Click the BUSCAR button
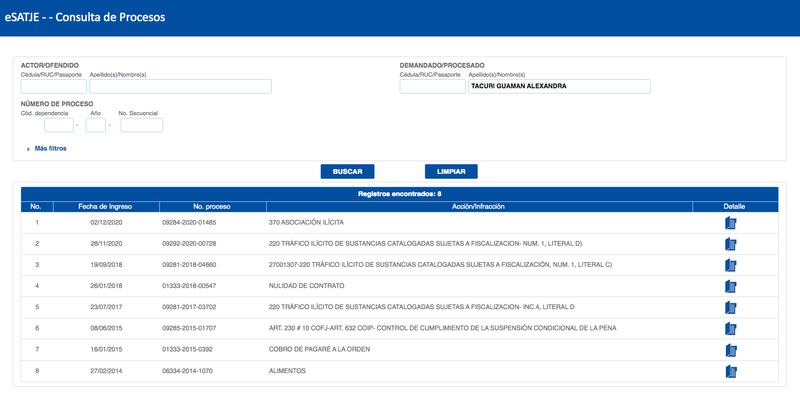Screen dimensions: 800x399 tap(347, 171)
